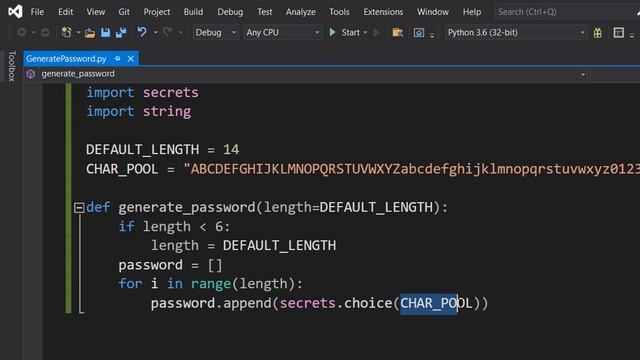This screenshot has width=640, height=360.
Task: Open the Build menu
Action: pyautogui.click(x=193, y=12)
